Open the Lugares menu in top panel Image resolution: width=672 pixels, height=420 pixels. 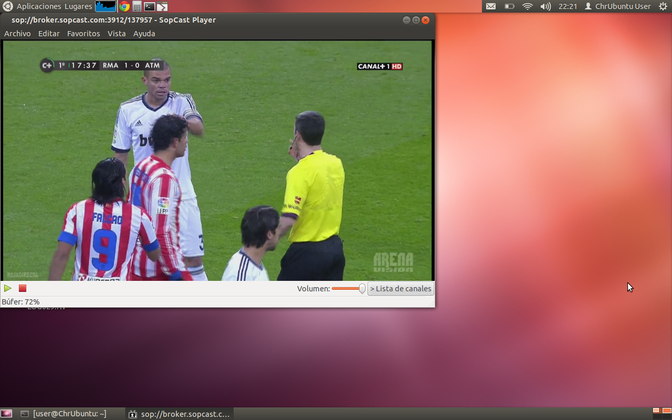click(78, 6)
